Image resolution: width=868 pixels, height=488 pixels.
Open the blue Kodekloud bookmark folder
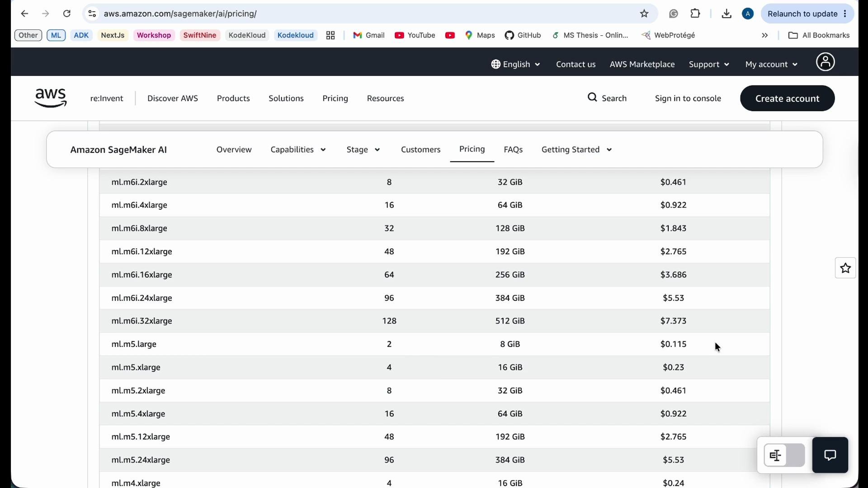[296, 35]
